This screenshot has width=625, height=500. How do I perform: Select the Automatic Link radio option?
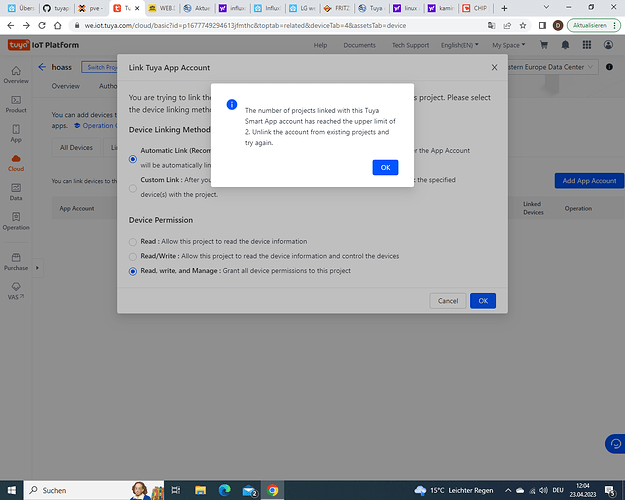point(133,159)
